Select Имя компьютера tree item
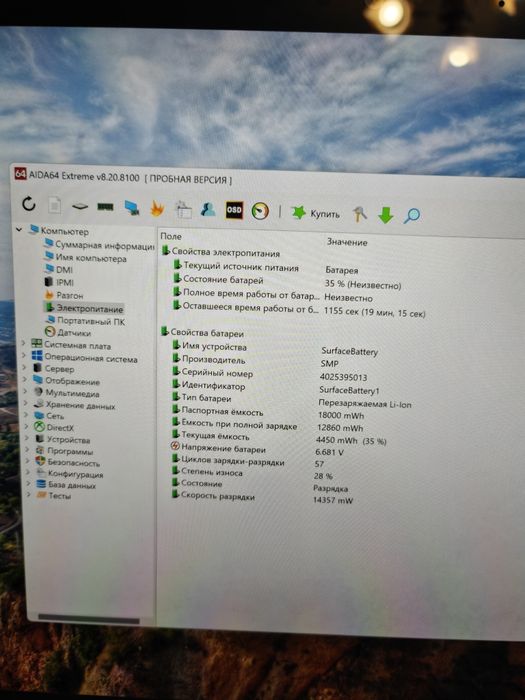Viewport: 525px width, 700px height. [85, 258]
